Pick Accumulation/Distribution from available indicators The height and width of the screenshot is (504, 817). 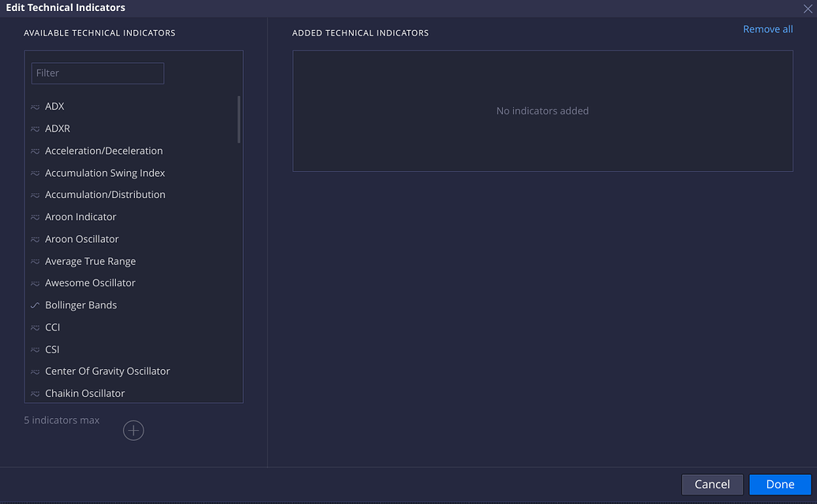tap(105, 194)
